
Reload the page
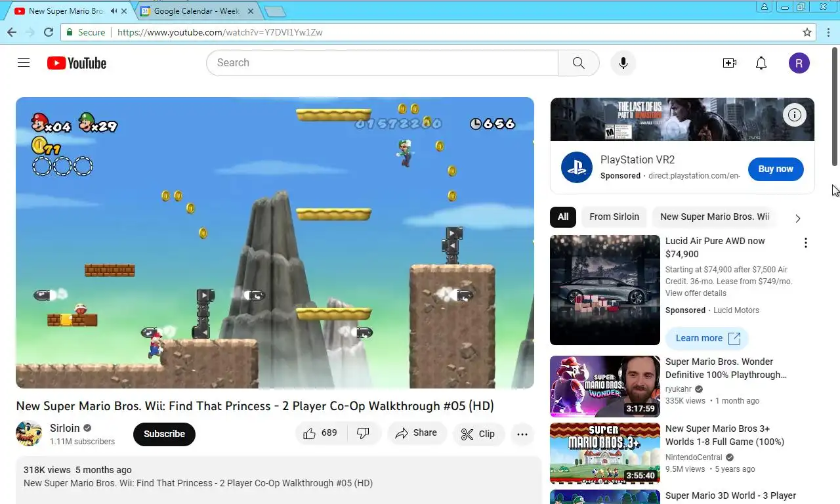pyautogui.click(x=49, y=32)
